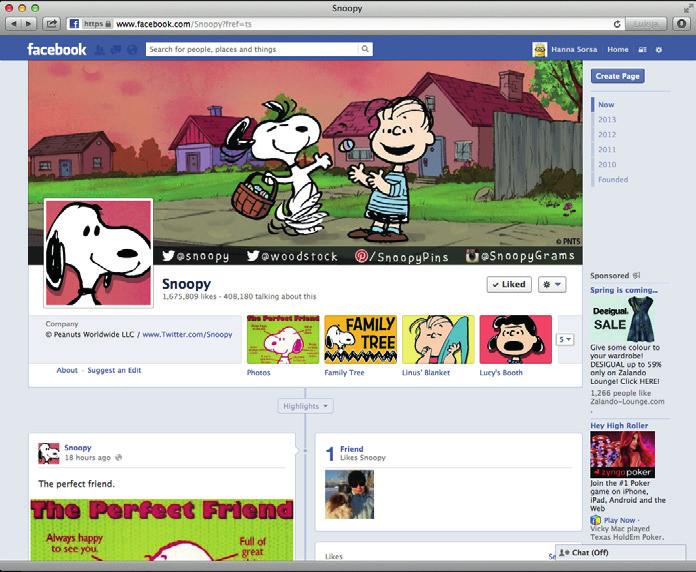
Task: Open the page options gear dropdown
Action: tap(552, 284)
